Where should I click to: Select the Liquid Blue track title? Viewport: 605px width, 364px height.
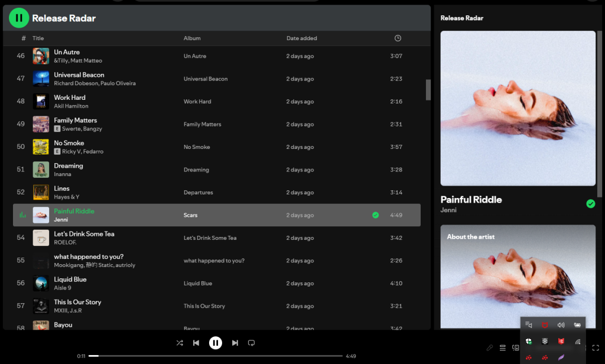click(70, 279)
